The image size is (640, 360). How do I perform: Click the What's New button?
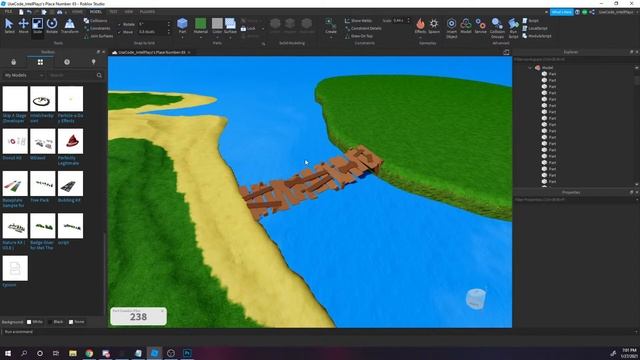click(x=562, y=12)
